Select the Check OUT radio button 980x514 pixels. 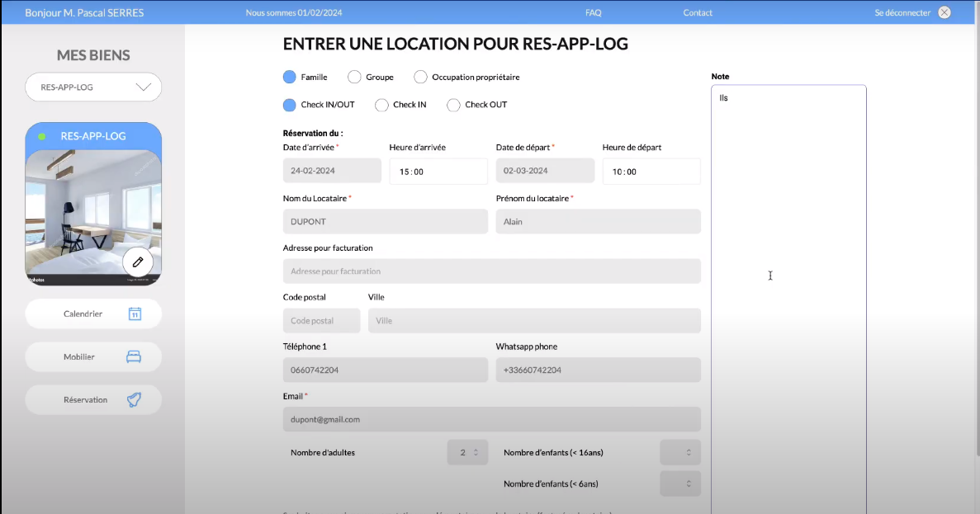click(453, 105)
